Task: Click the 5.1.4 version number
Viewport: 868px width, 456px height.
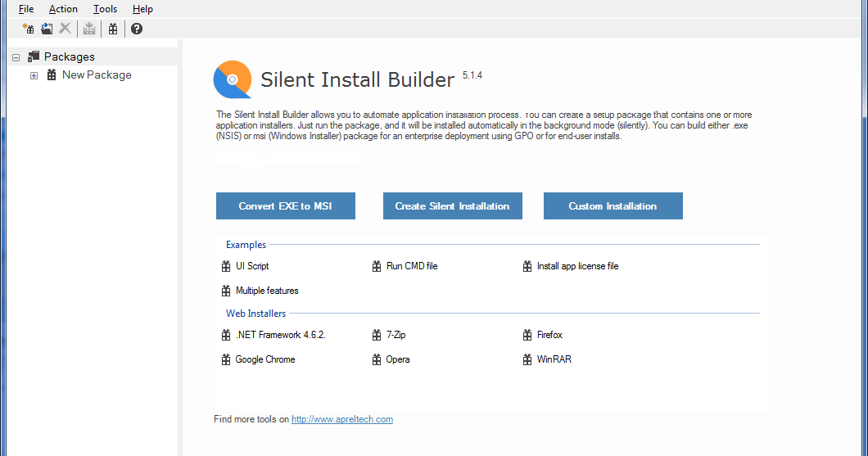Action: pyautogui.click(x=472, y=75)
